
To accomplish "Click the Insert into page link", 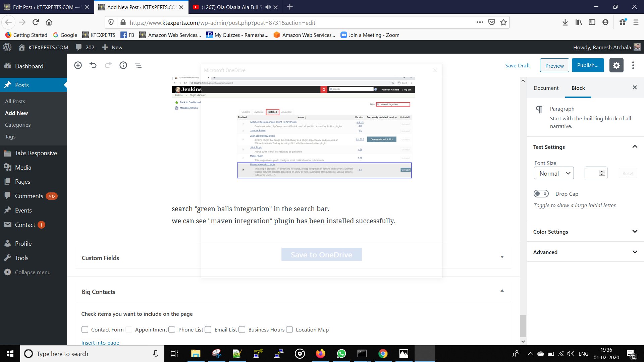I will (100, 342).
